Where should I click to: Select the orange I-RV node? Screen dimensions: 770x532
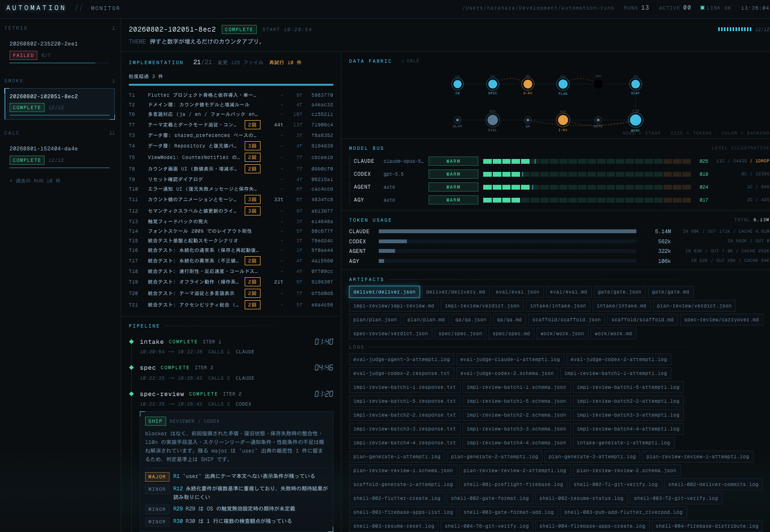563,120
